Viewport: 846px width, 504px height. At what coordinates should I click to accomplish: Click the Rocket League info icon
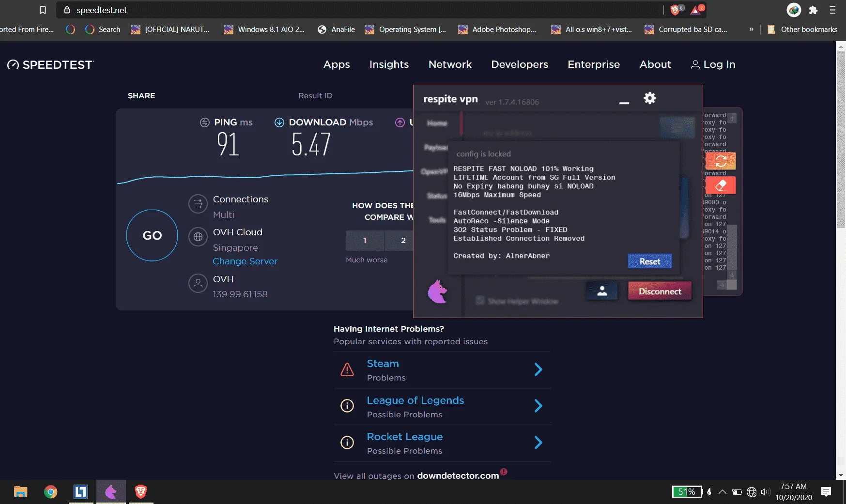coord(347,443)
